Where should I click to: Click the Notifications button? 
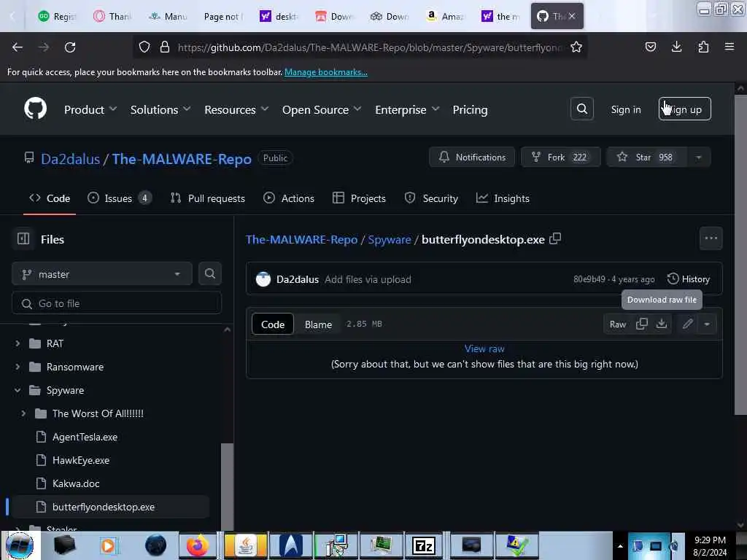coord(472,157)
